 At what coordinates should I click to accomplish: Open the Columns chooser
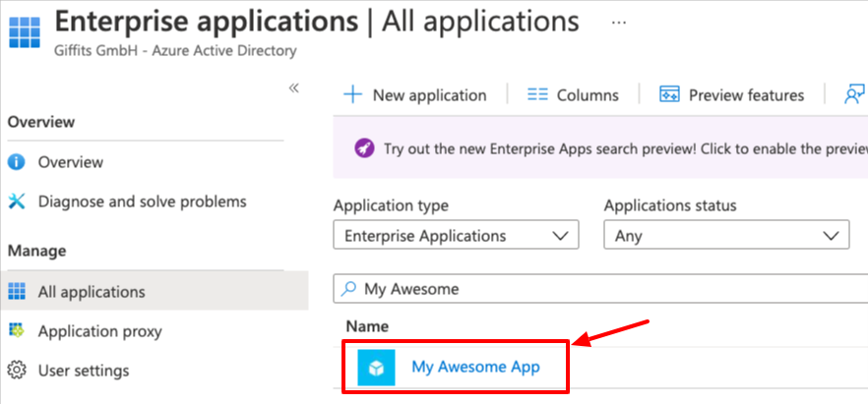(588, 95)
